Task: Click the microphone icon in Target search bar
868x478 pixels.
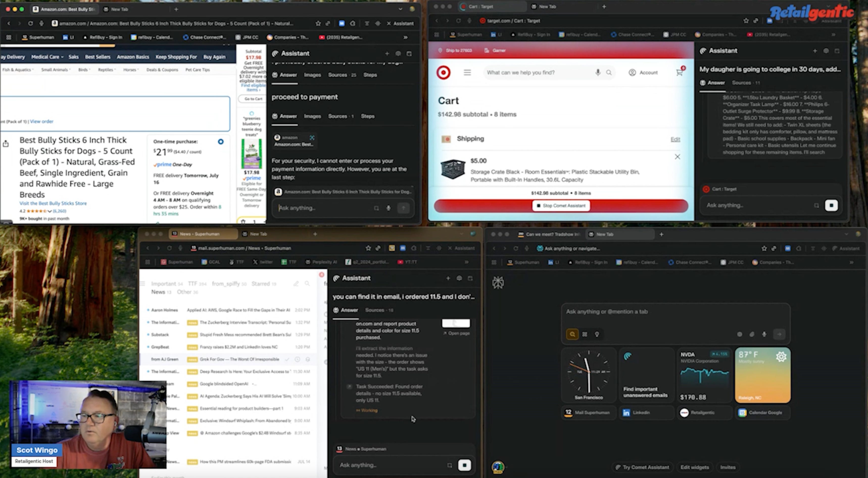Action: [598, 72]
